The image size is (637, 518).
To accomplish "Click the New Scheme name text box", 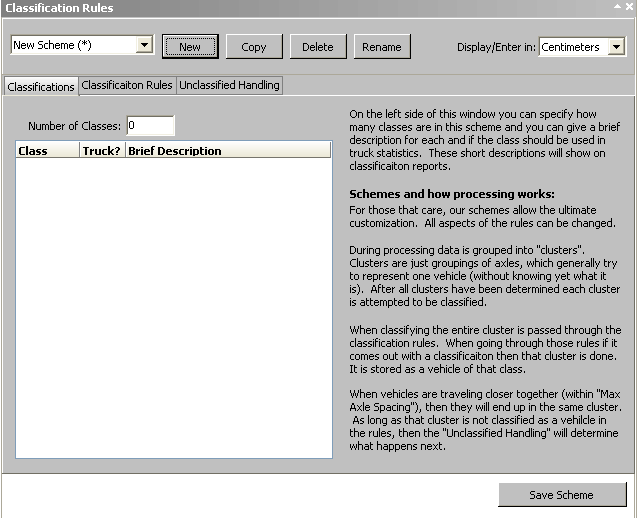I will click(x=72, y=46).
